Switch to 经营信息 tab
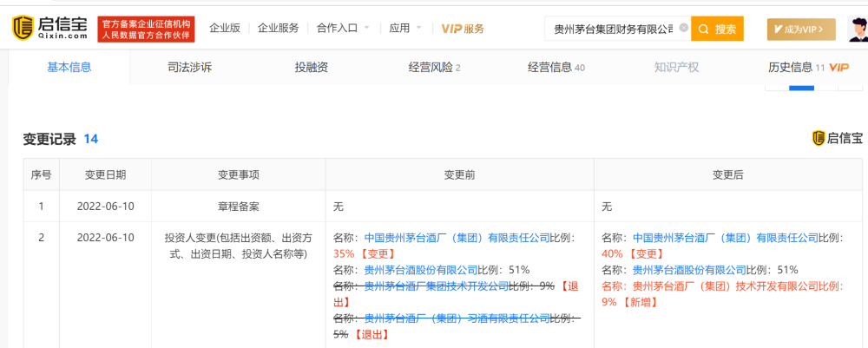 pos(556,68)
